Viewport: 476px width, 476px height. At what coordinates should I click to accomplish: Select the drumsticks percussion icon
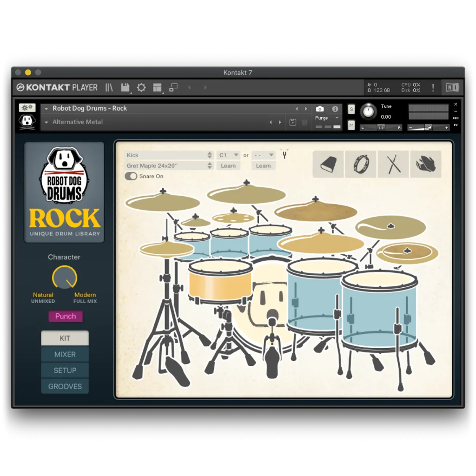click(x=393, y=164)
